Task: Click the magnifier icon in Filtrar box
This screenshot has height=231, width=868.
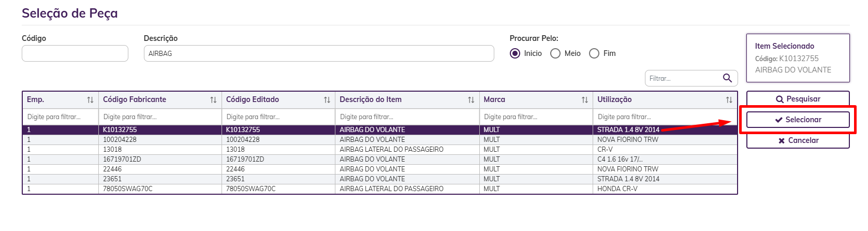Action: pyautogui.click(x=727, y=78)
